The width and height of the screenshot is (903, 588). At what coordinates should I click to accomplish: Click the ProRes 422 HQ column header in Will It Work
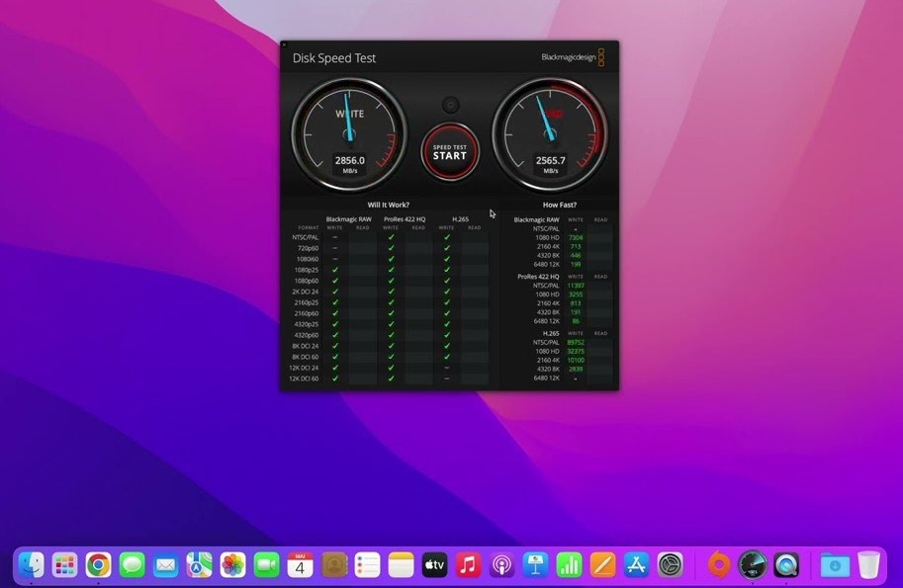point(405,219)
